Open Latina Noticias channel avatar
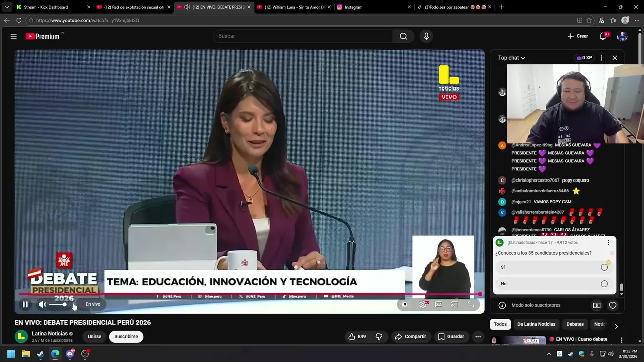This screenshot has width=644, height=362. coord(21,336)
